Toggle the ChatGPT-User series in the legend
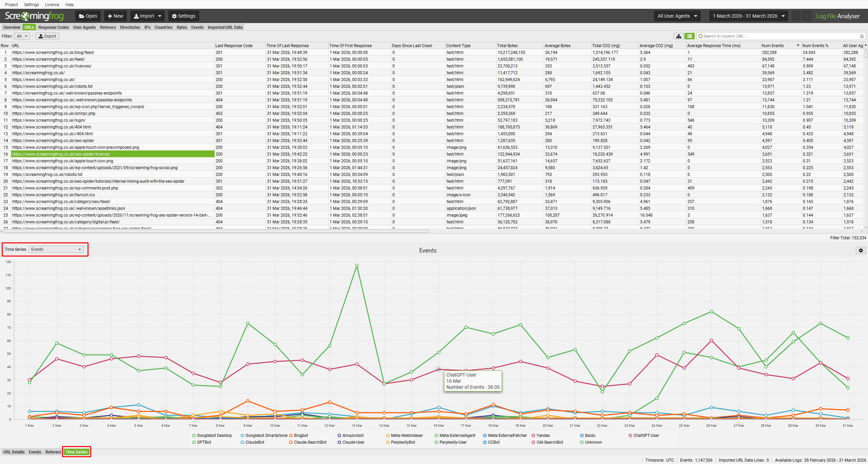 coord(644,435)
